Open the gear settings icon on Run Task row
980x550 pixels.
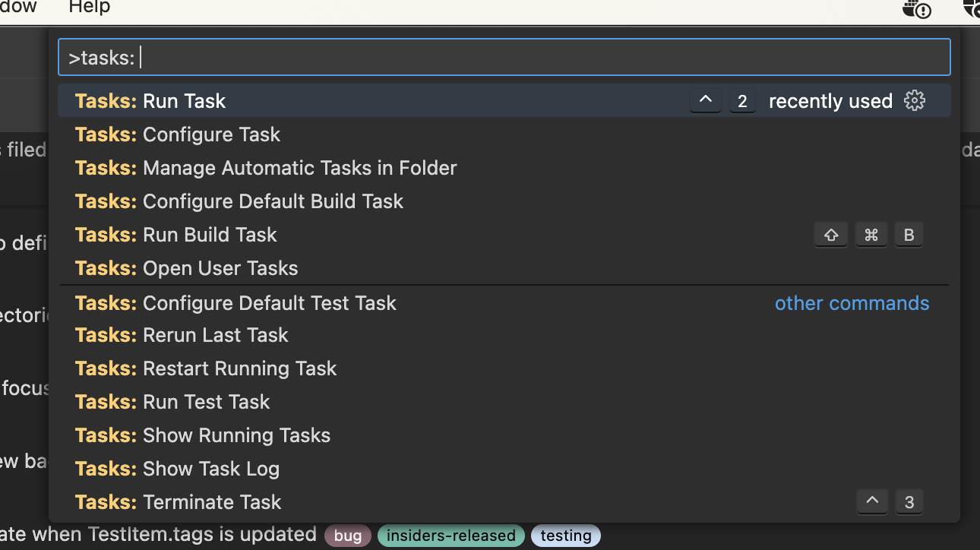point(915,100)
